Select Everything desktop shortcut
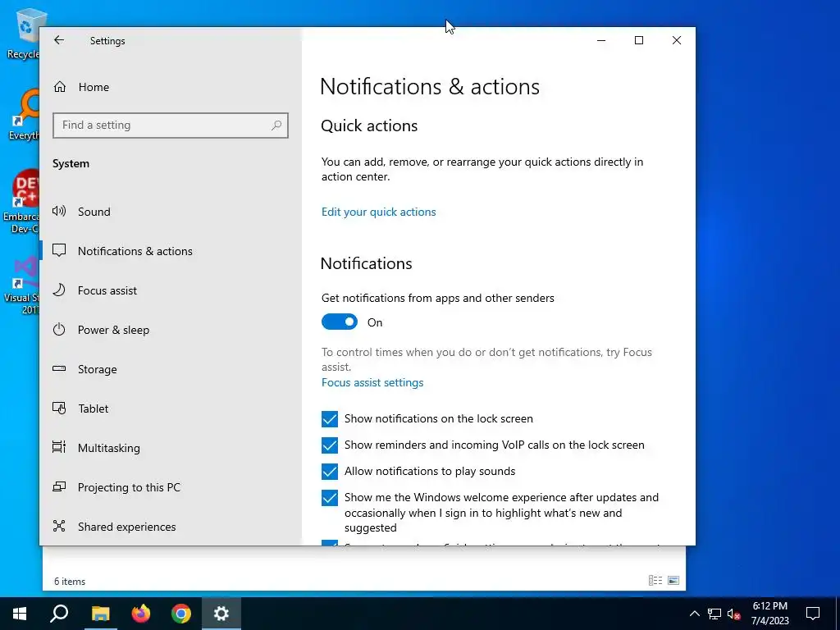 [24, 115]
